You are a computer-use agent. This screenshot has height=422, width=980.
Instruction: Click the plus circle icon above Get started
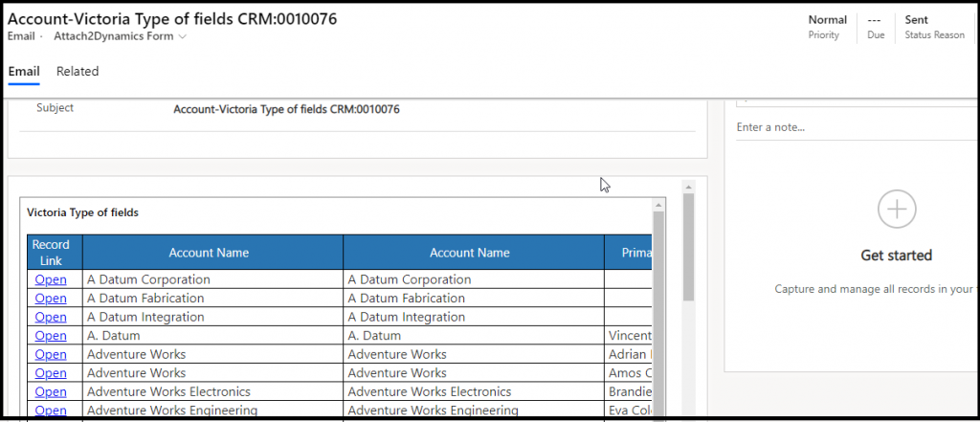[x=896, y=210]
